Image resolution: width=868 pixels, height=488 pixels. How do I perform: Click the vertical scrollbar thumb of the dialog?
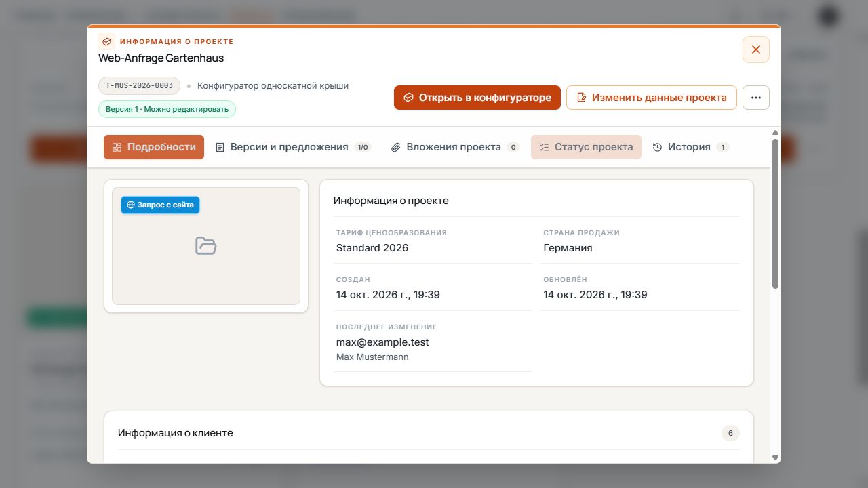pyautogui.click(x=775, y=214)
